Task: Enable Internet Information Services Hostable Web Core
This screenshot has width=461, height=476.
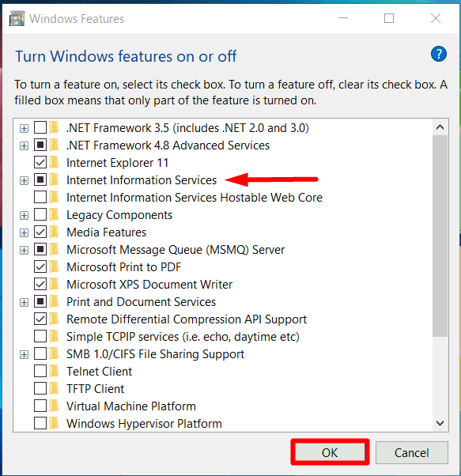Action: coord(40,197)
